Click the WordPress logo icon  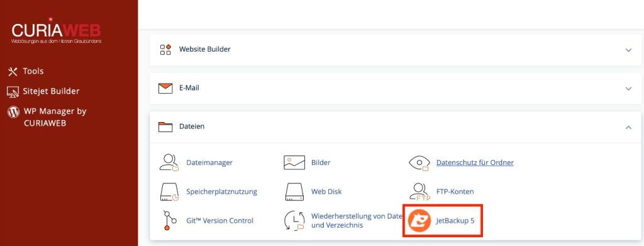click(14, 112)
